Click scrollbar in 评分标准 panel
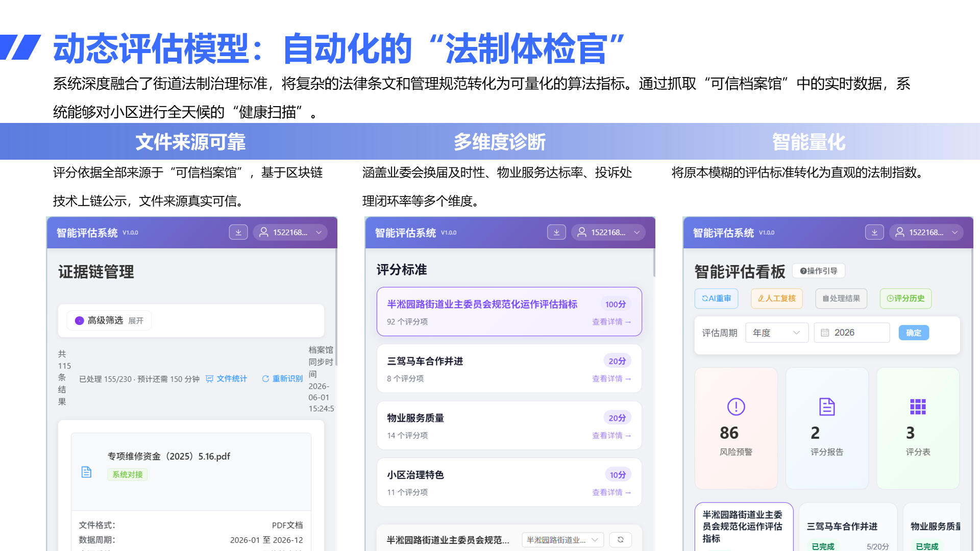 tap(654, 263)
